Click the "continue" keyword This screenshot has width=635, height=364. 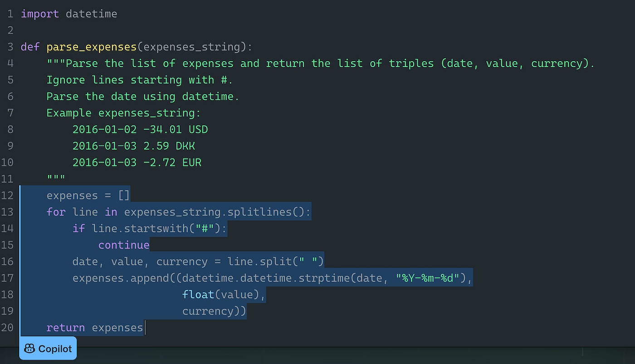click(x=124, y=245)
